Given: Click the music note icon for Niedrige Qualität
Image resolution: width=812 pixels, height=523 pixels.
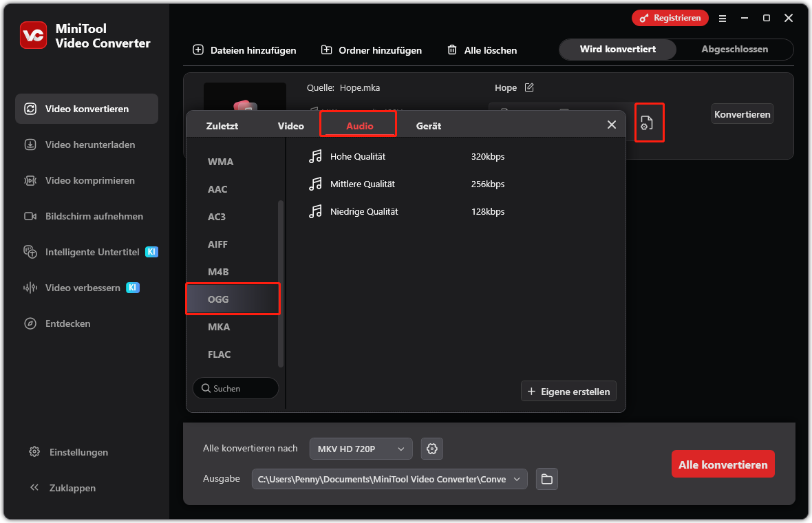Looking at the screenshot, I should pyautogui.click(x=315, y=211).
